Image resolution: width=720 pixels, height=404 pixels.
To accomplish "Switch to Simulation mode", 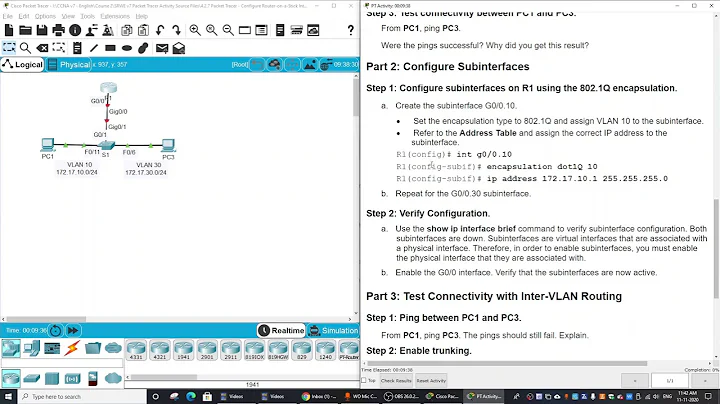I will 333,330.
